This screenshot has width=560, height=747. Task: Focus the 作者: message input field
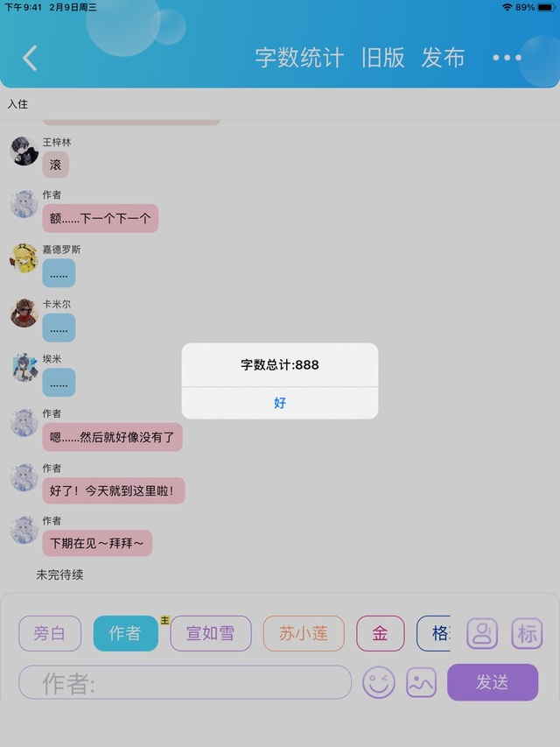(x=185, y=682)
